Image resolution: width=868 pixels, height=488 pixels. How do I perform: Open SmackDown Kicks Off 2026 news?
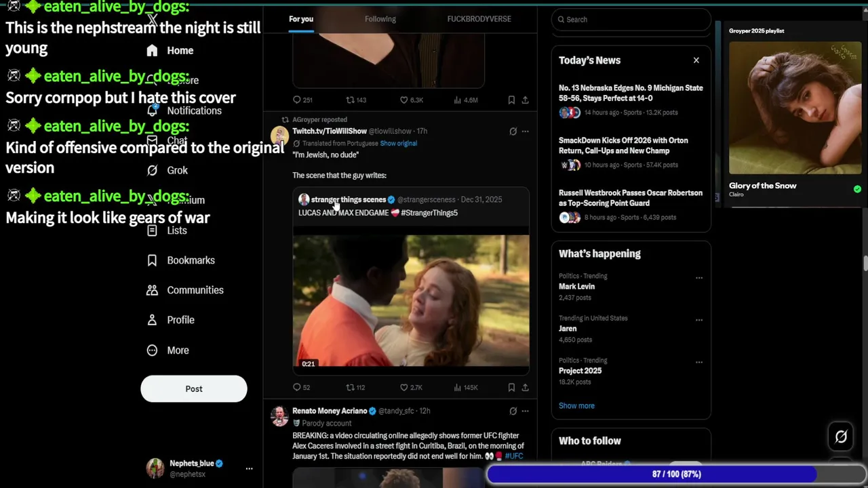tap(631, 152)
